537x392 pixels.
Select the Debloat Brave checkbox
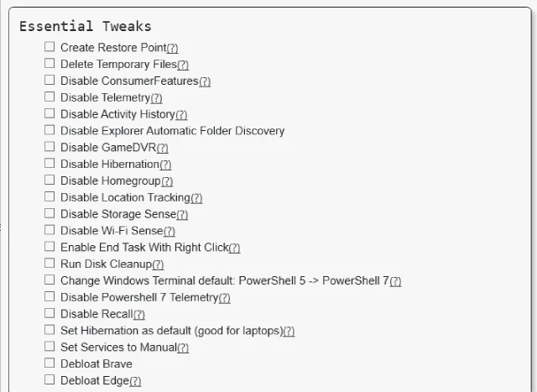click(x=50, y=363)
